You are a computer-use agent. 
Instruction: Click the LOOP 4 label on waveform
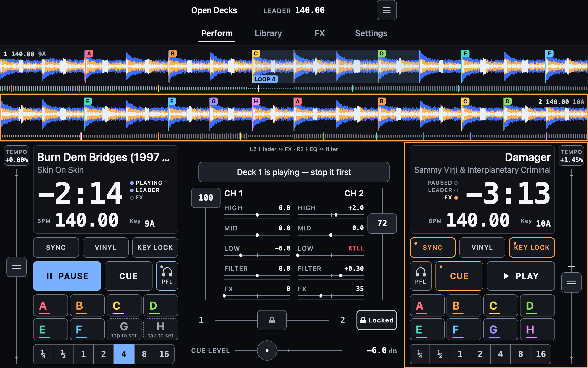tap(265, 79)
